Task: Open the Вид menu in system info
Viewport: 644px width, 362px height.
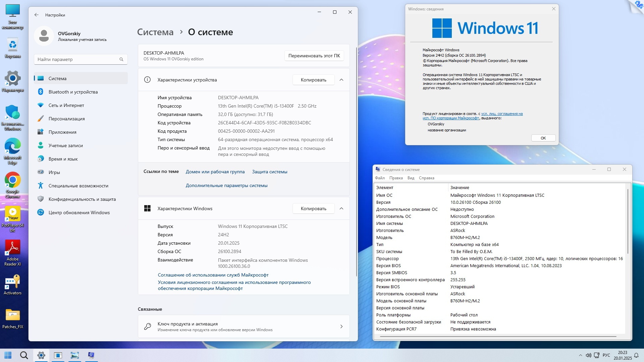Action: (x=411, y=178)
